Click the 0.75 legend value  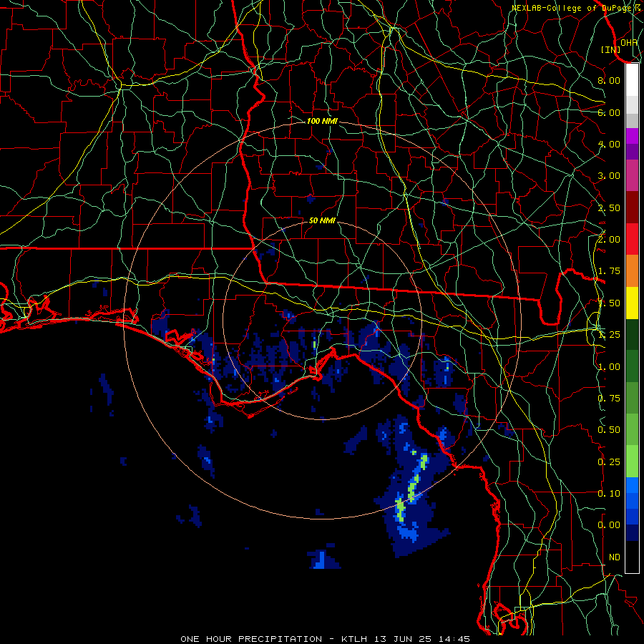pos(609,399)
